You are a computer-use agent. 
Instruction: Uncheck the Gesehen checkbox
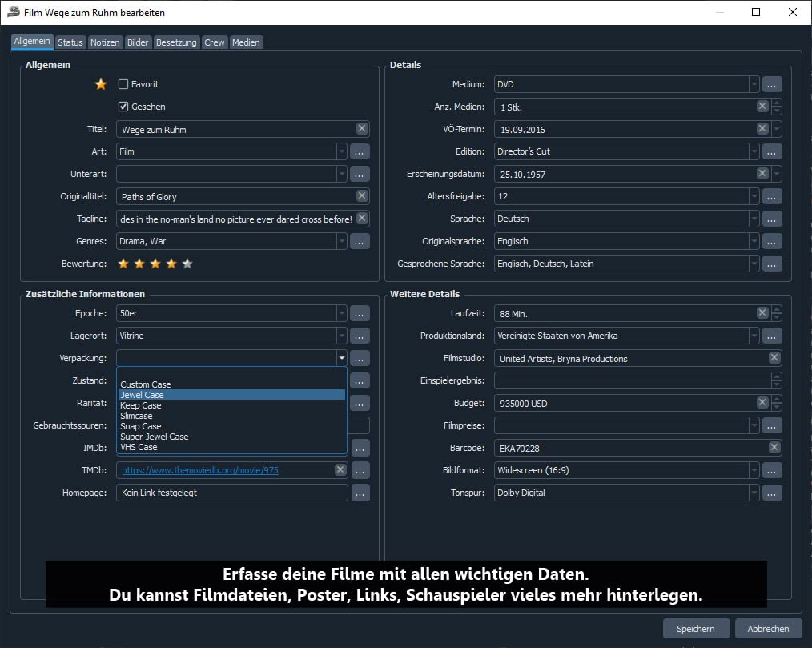(123, 107)
